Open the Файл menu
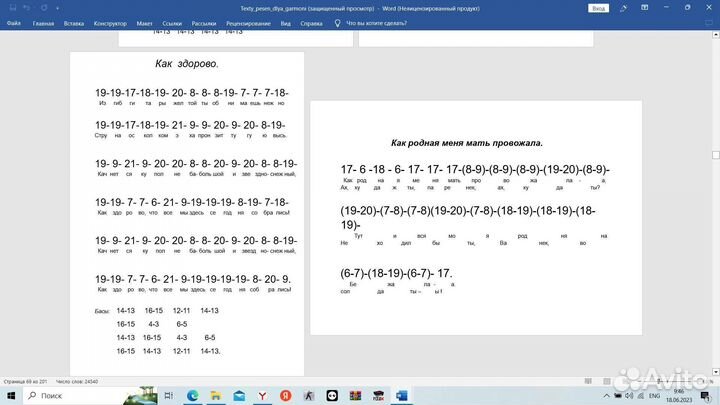The image size is (720, 405). pos(14,21)
